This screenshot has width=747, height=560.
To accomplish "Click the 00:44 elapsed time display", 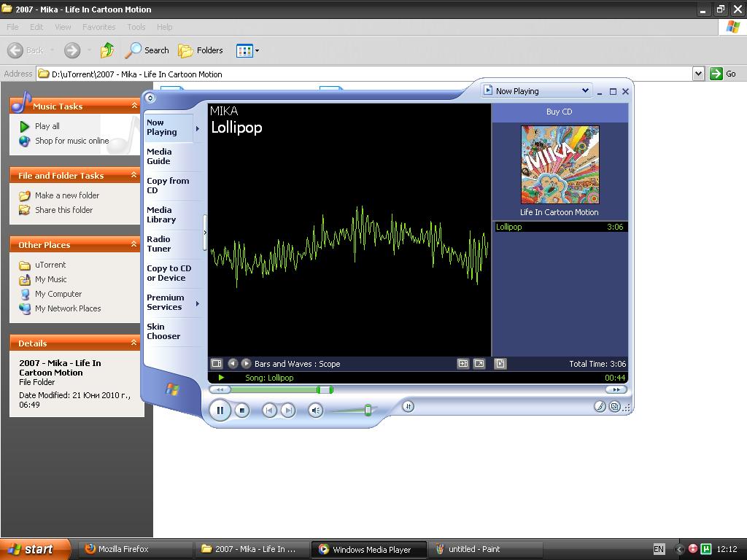I will (x=615, y=378).
